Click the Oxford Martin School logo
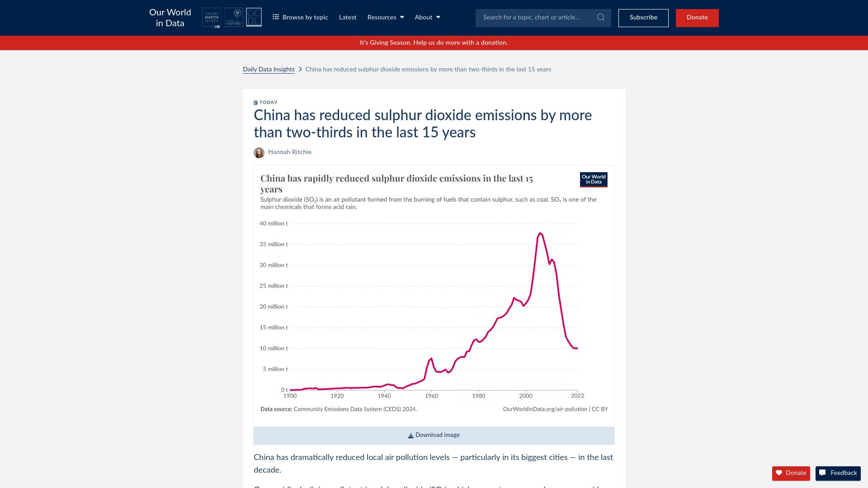Viewport: 868px width, 488px height. pyautogui.click(x=212, y=18)
